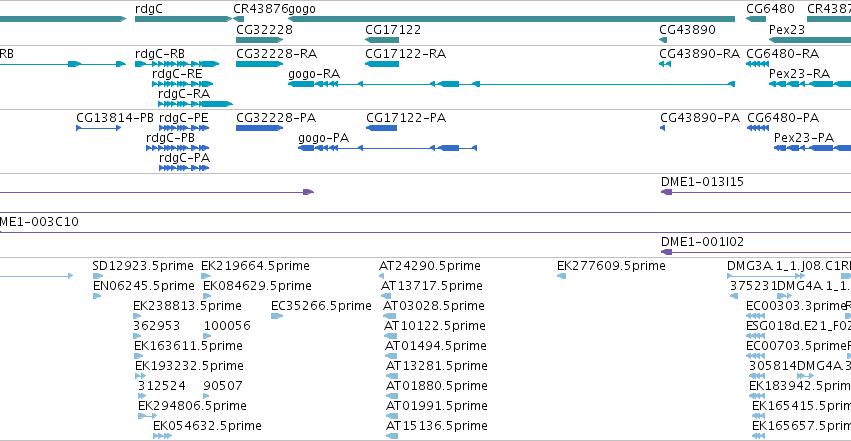Click the rdgC gene label

[x=148, y=9]
